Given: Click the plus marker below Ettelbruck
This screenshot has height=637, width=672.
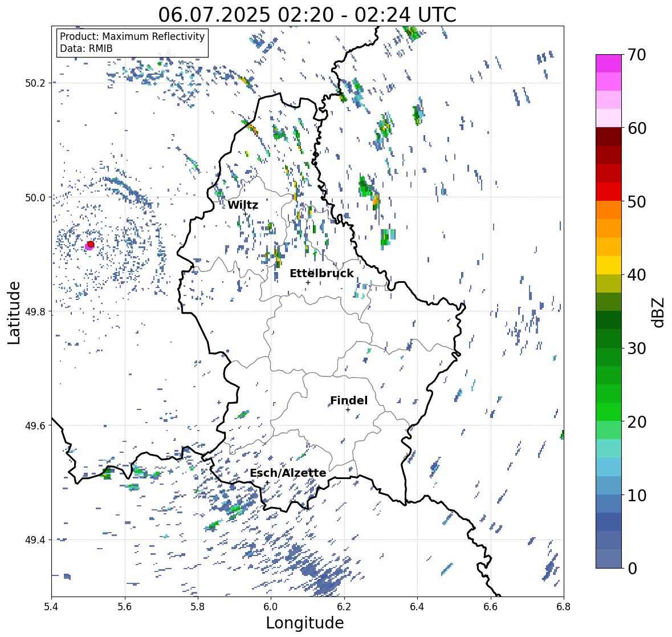Looking at the screenshot, I should 308,282.
